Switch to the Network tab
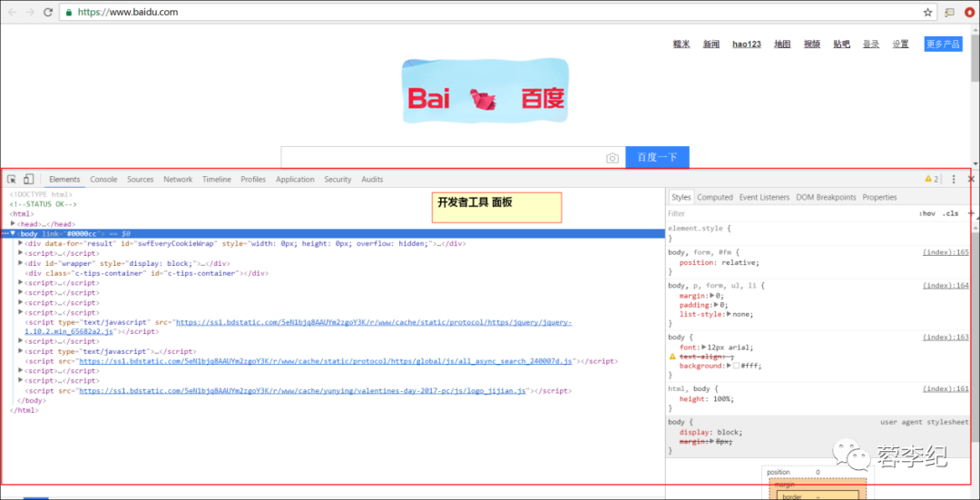 [178, 180]
